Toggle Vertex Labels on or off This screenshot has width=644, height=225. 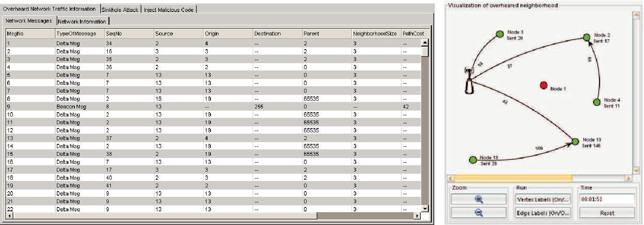pyautogui.click(x=543, y=199)
